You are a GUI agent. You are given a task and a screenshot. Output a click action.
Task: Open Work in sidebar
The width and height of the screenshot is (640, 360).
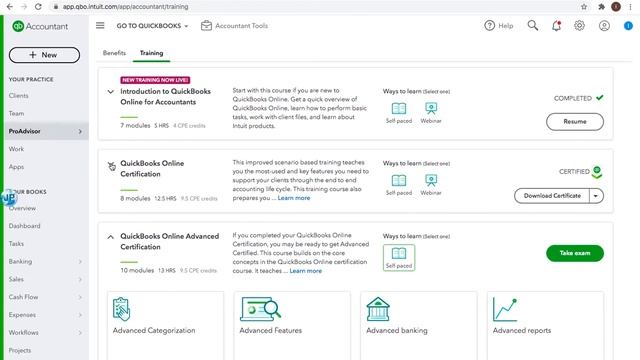[16, 149]
